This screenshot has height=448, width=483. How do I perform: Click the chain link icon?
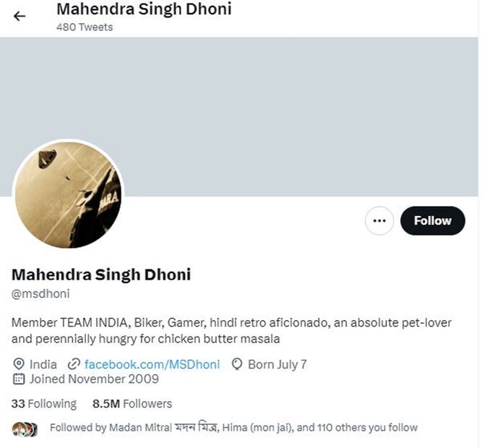click(x=74, y=364)
